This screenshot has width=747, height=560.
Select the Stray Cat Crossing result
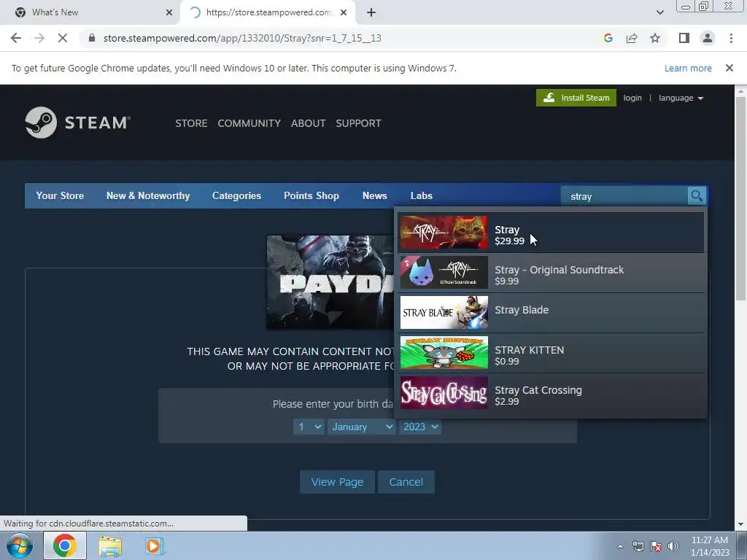[x=551, y=392]
